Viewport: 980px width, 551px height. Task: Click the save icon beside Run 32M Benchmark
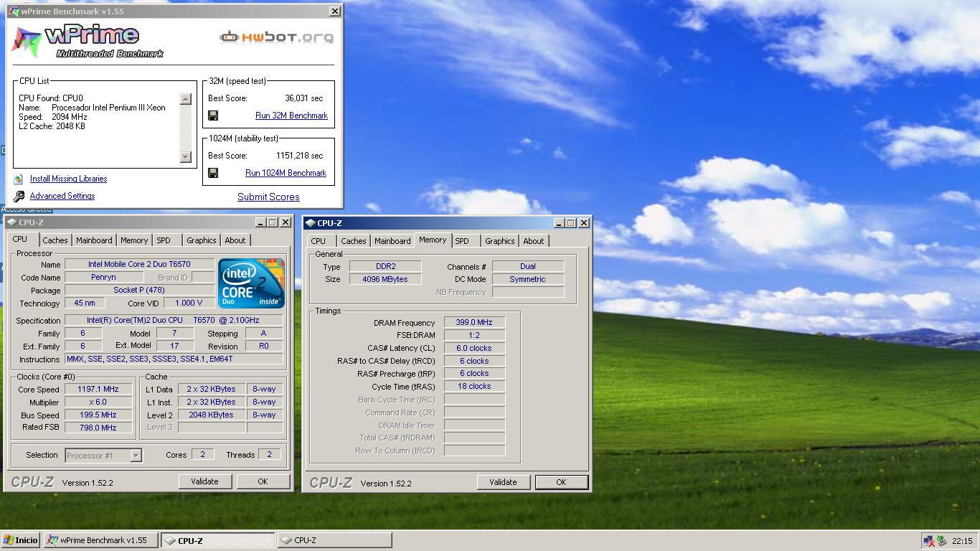click(213, 116)
